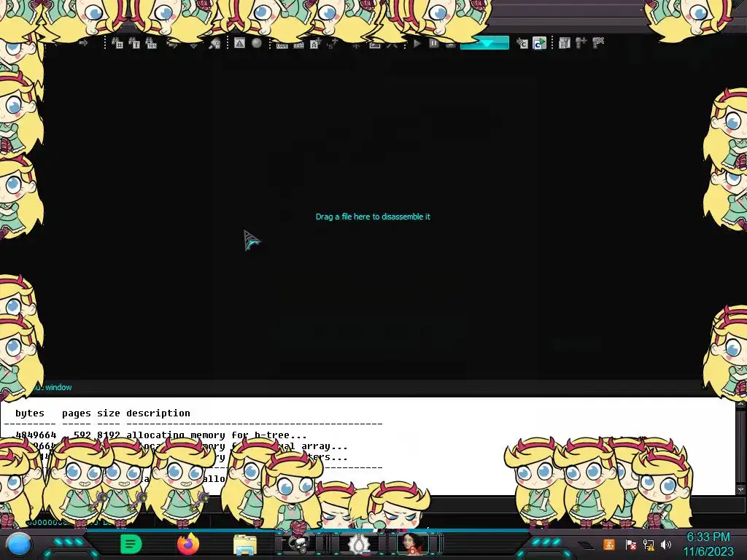Click the output pane scroll-up arrow

coord(740,404)
